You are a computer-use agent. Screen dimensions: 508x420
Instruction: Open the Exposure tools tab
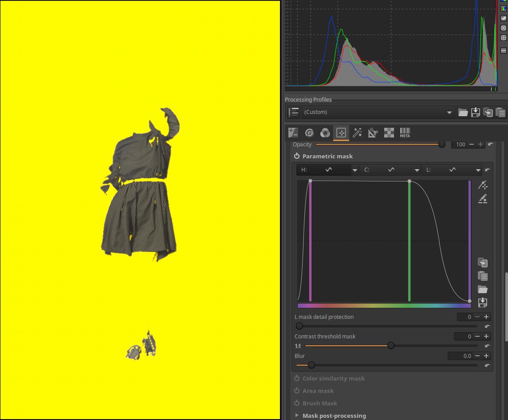[x=293, y=133]
